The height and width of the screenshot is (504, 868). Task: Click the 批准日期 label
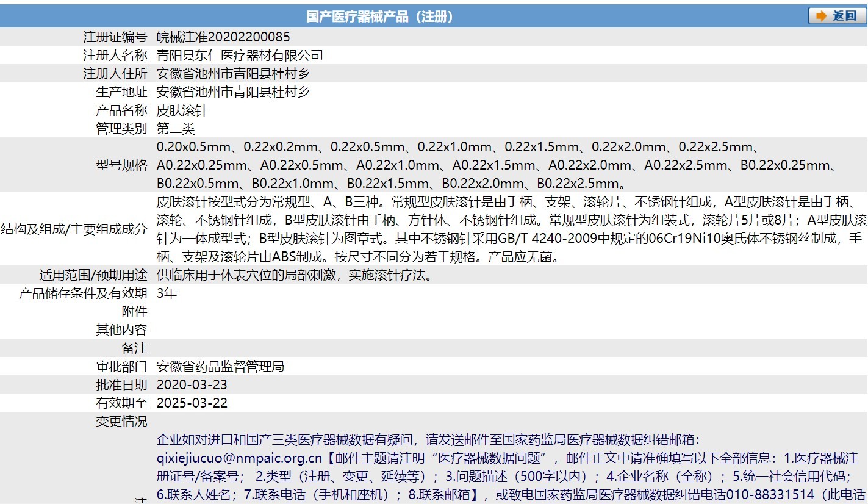point(121,385)
